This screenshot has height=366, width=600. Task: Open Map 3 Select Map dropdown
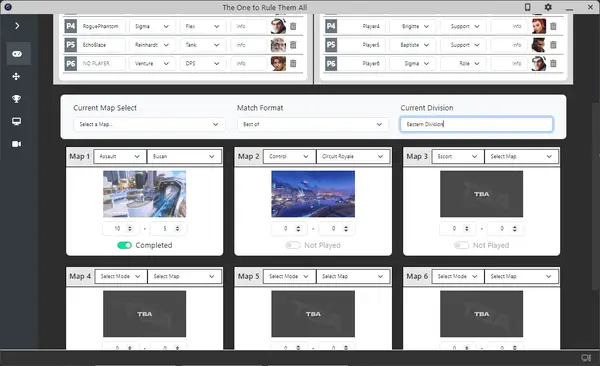tap(522, 157)
